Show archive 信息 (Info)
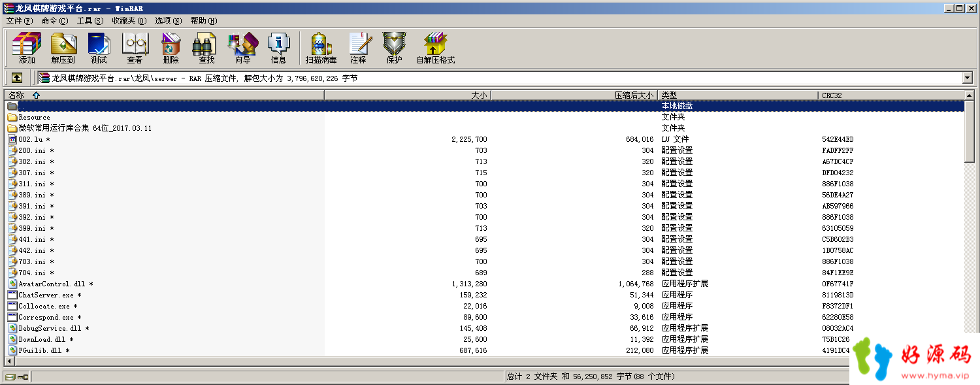Image resolution: width=980 pixels, height=385 pixels. point(278,48)
